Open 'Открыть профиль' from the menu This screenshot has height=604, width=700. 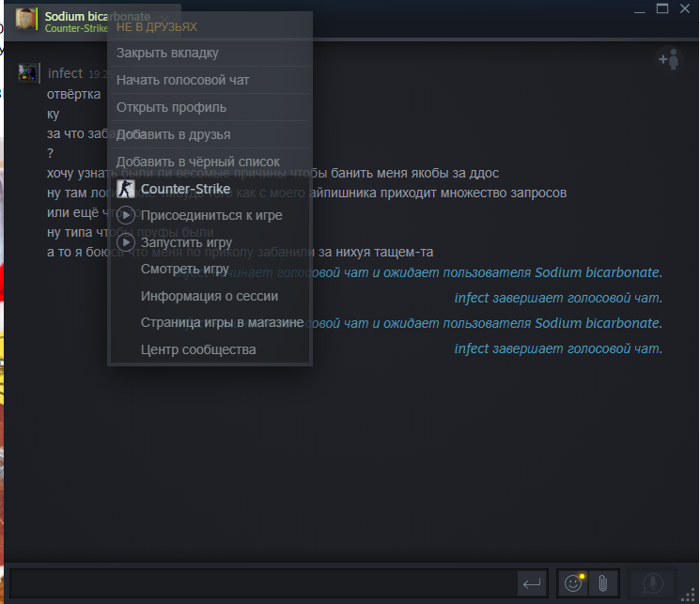click(210, 108)
